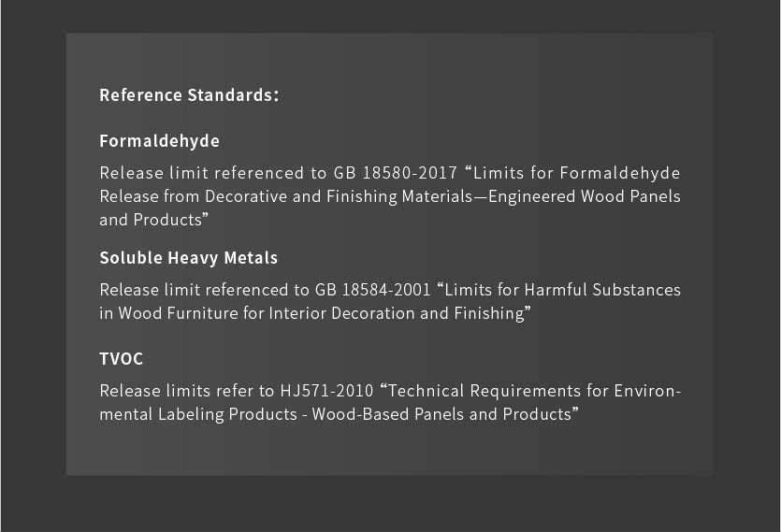Click the "GB 18584-2001" standard number
Viewport: 781px width, 532px height.
[395, 290]
